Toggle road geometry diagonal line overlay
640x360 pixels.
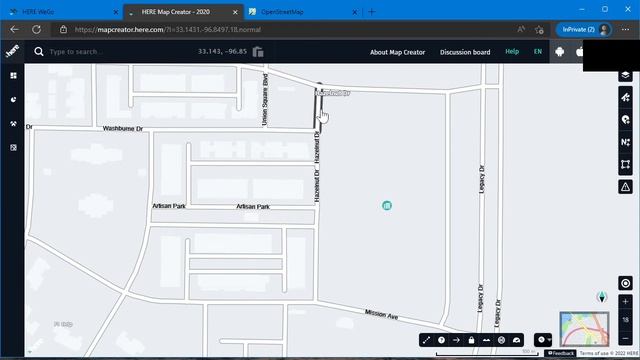click(x=427, y=340)
